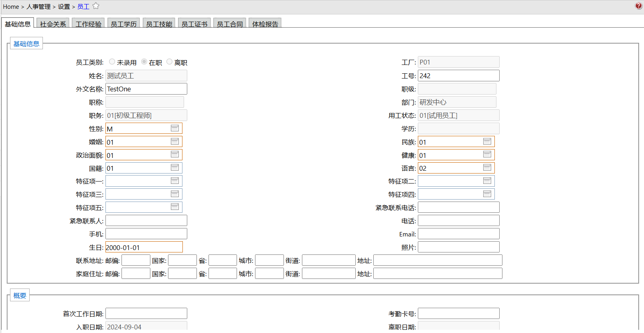
Task: Open the 特征项四 lookup list icon
Action: [487, 194]
